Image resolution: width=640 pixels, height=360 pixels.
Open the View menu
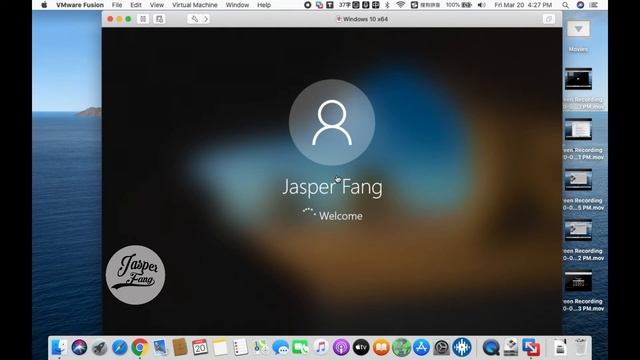click(x=156, y=5)
